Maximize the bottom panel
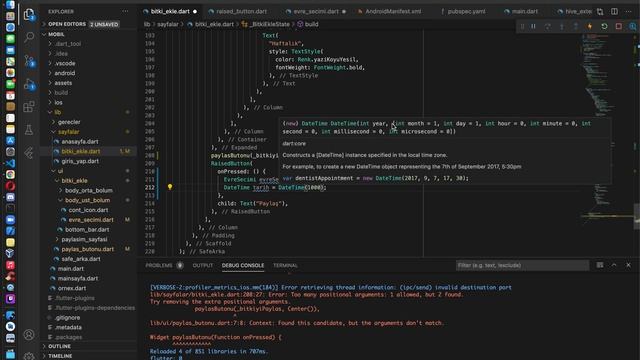Screen dimensions: 640x360 pos(614,265)
